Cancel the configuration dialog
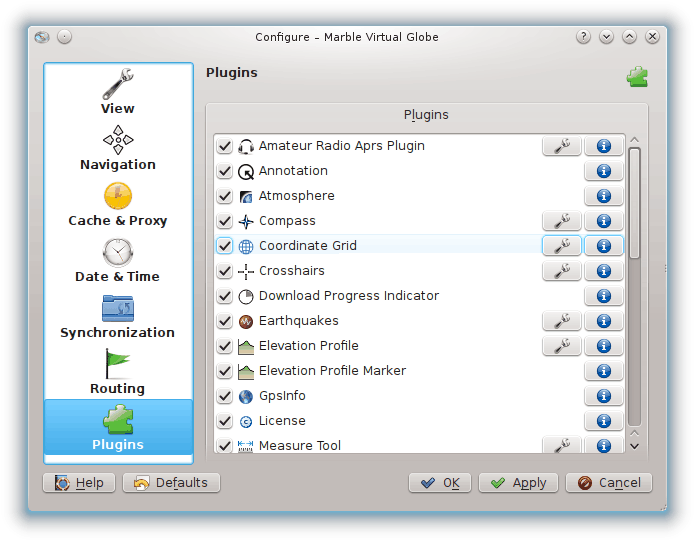The height and width of the screenshot is (540, 694). pyautogui.click(x=609, y=482)
